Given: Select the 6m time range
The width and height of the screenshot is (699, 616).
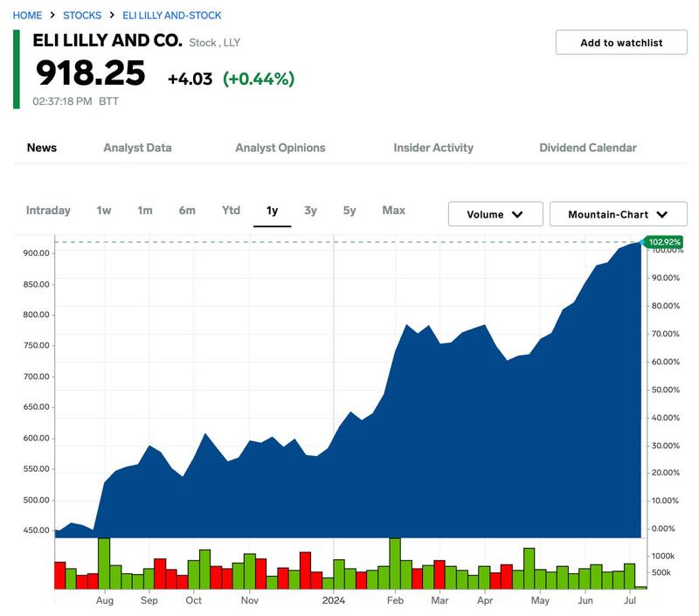Looking at the screenshot, I should 187,211.
